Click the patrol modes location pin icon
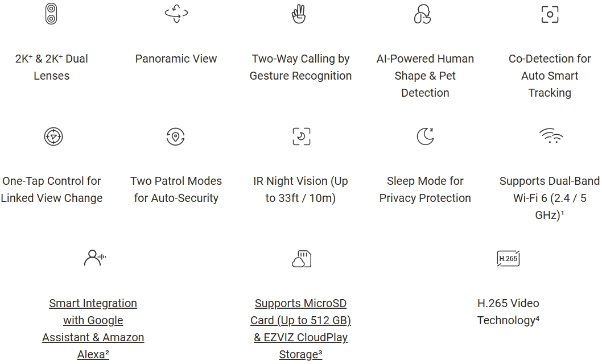 [x=176, y=136]
